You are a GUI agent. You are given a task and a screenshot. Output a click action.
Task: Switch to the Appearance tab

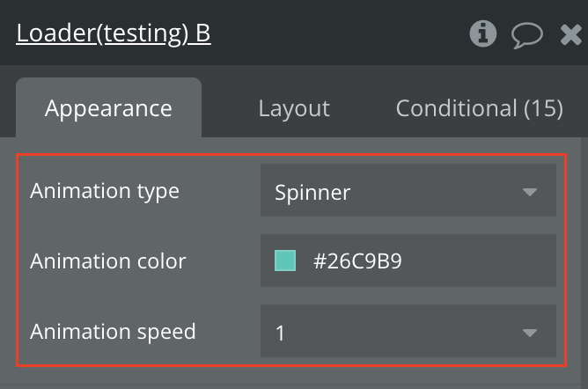pyautogui.click(x=108, y=108)
